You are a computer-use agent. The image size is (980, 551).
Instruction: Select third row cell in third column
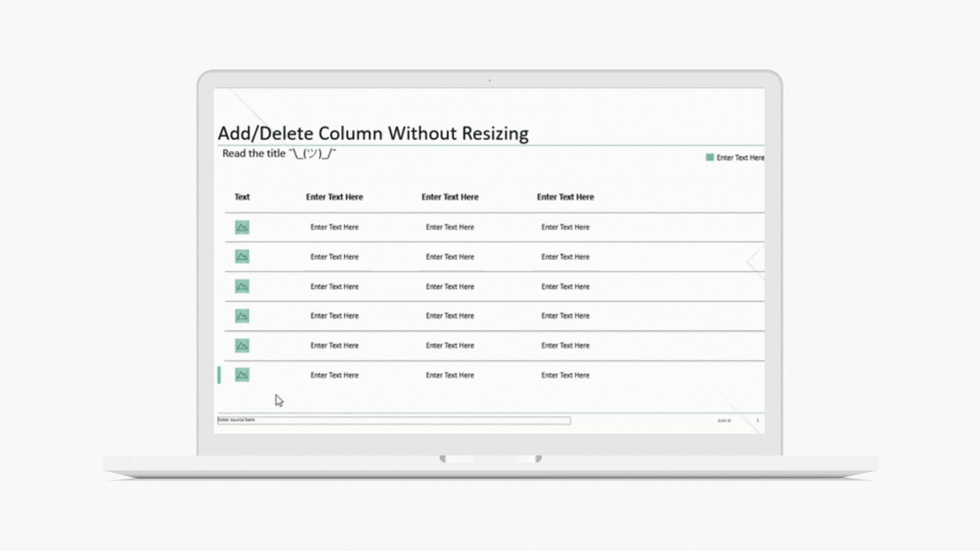pyautogui.click(x=450, y=286)
